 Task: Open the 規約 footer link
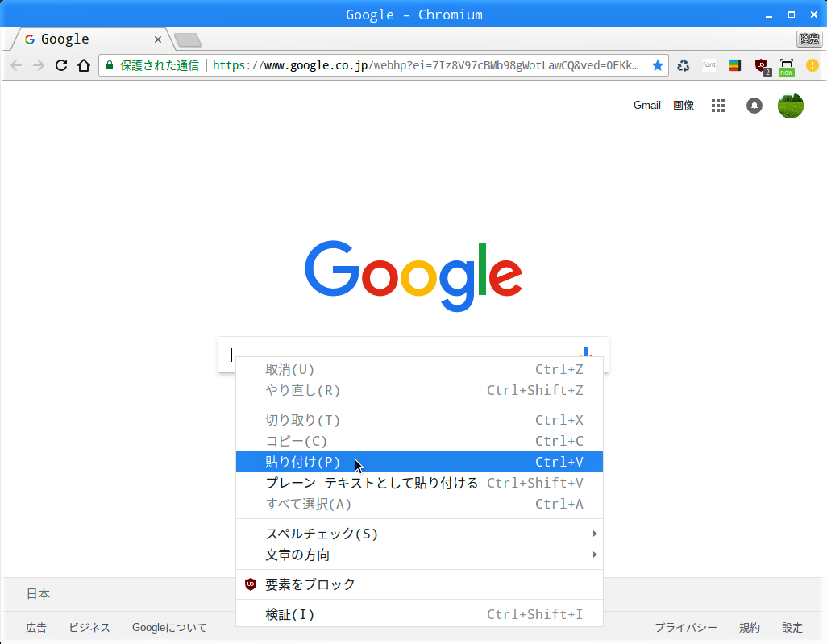(x=750, y=628)
